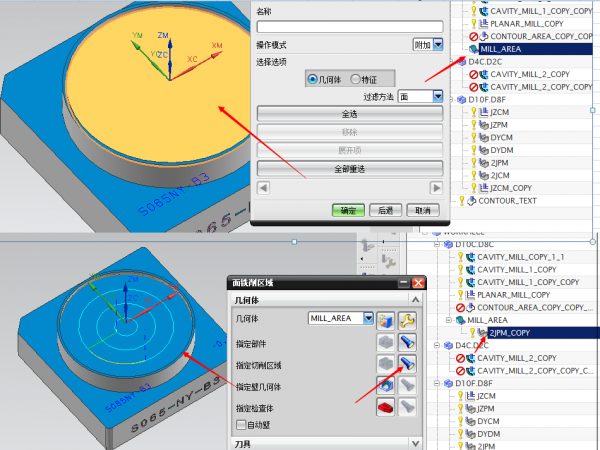Screen dimensions: 600x450
Task: Click the cube icon of lower D4C.D2C group
Action: click(448, 346)
